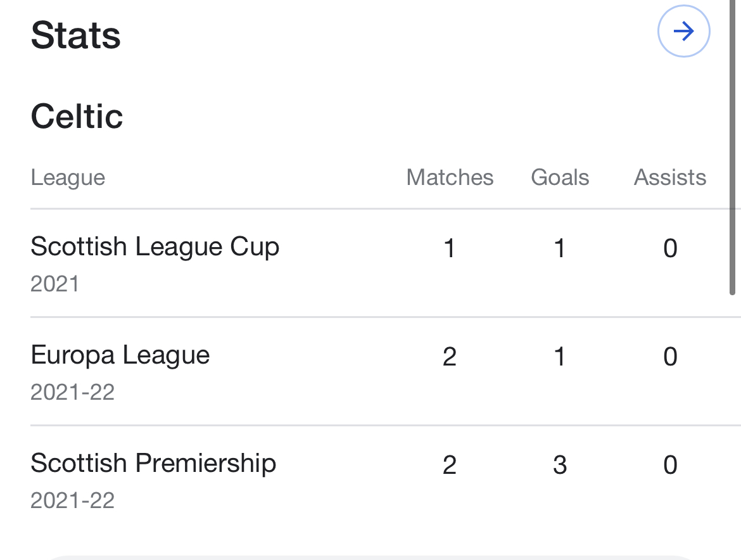
Task: Select Scottish Premiership 2021-22 season label
Action: pos(73,500)
